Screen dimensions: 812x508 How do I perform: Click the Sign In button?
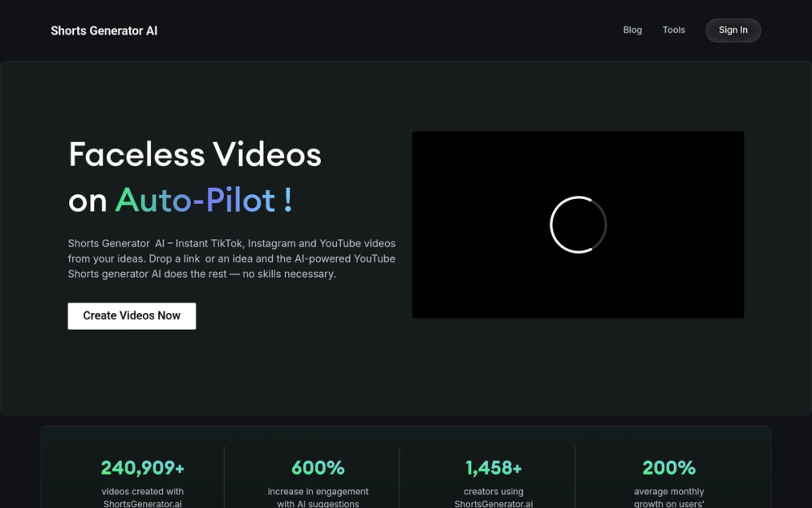(x=732, y=30)
